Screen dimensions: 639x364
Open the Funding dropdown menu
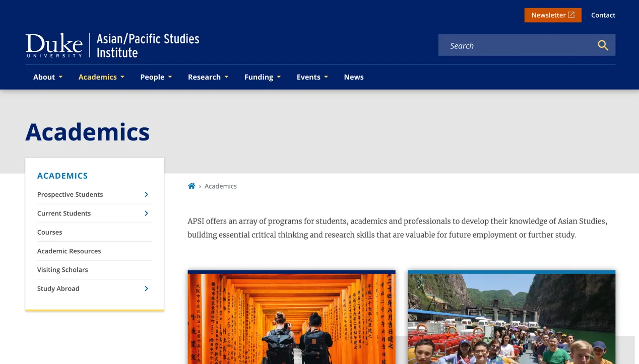[x=263, y=77]
